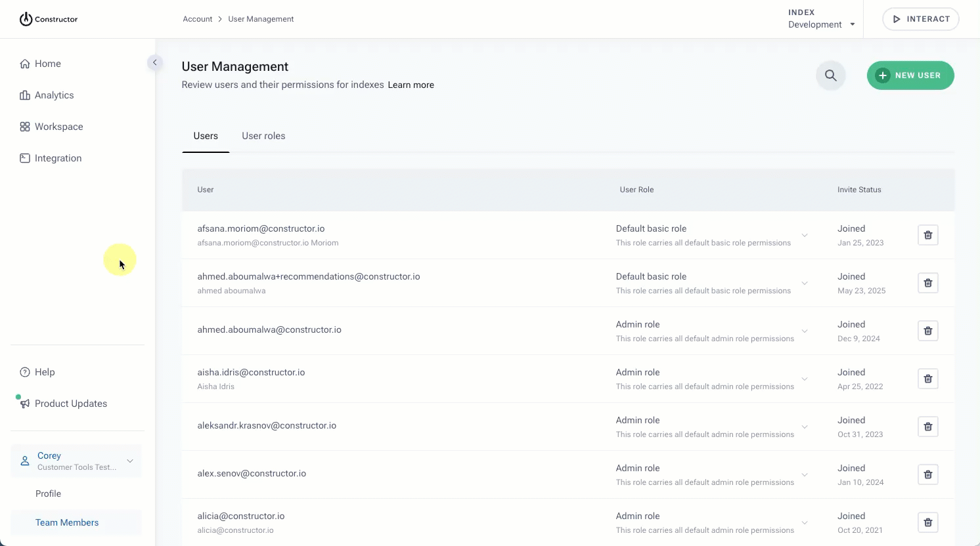Click the New User button
This screenshot has height=546, width=980.
910,75
